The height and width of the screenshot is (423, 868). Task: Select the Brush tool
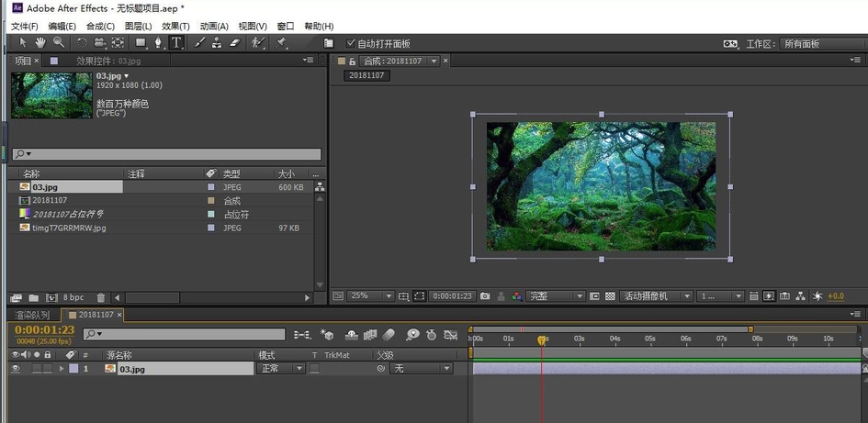click(x=200, y=42)
